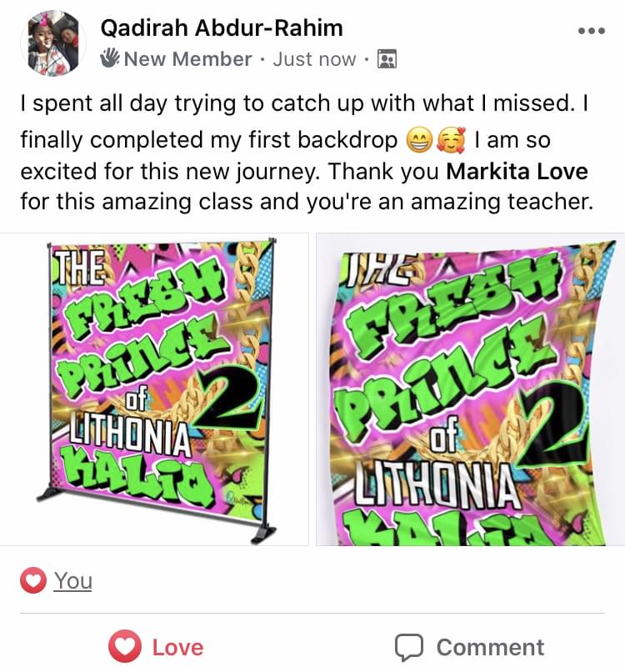The image size is (625, 672).
Task: Tap the Comment button label
Action: click(491, 647)
